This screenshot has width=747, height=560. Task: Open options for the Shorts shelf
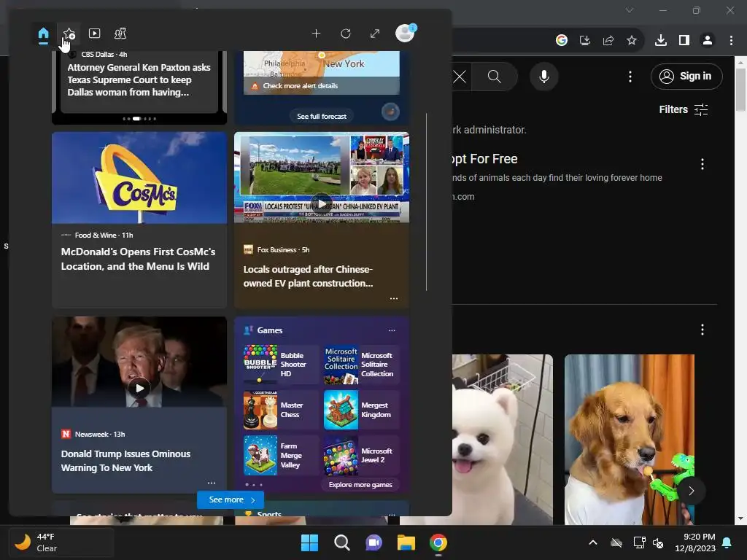(703, 330)
